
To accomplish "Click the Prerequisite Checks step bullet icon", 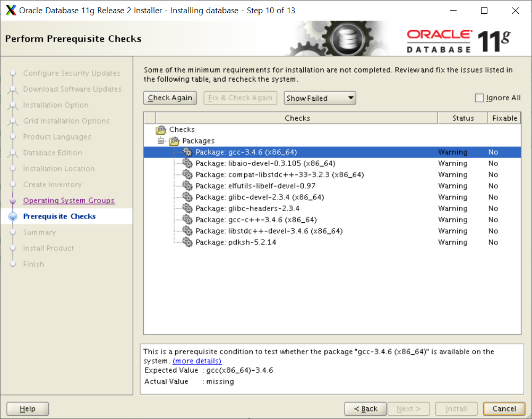I will pyautogui.click(x=13, y=216).
